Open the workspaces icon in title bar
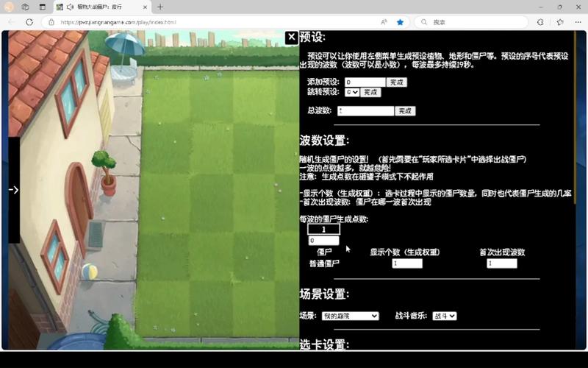This screenshot has height=368, width=588. 25,7
